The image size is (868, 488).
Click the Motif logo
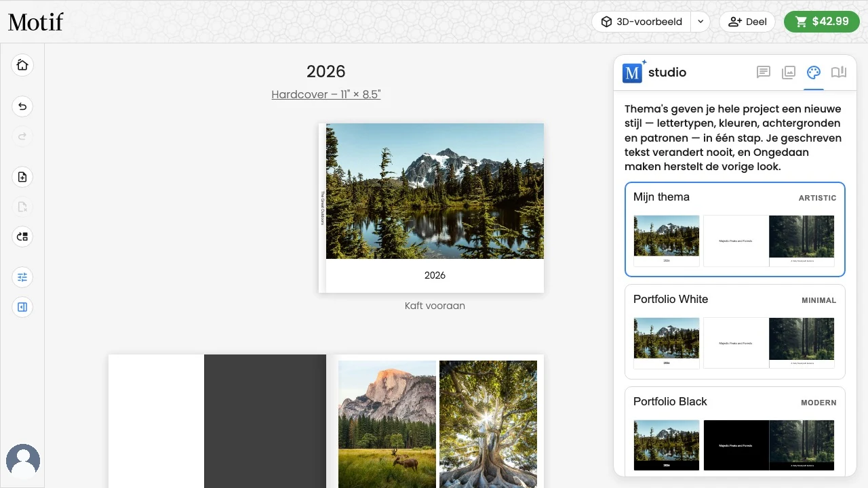coord(35,22)
